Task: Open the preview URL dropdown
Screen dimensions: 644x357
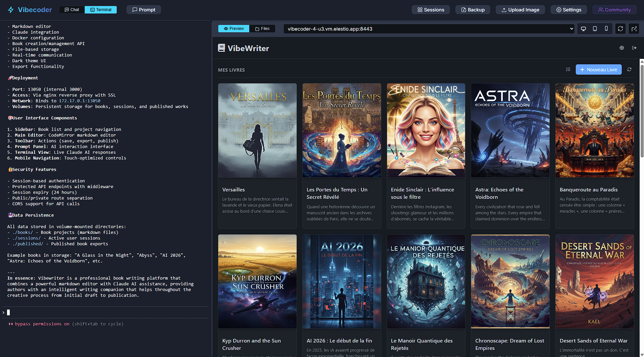Action: pyautogui.click(x=429, y=29)
